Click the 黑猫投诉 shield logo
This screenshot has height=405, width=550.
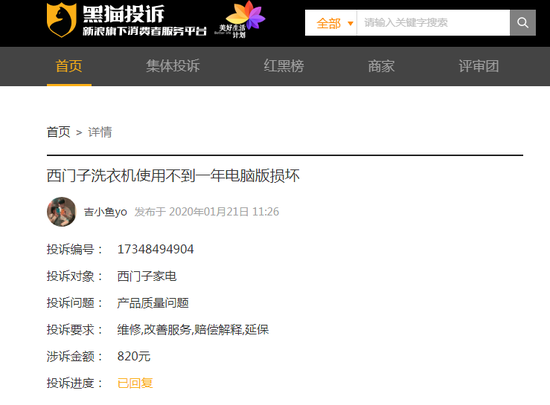pos(61,20)
